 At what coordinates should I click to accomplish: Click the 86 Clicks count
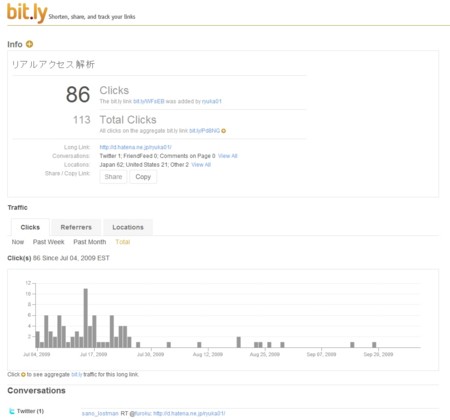[78, 94]
